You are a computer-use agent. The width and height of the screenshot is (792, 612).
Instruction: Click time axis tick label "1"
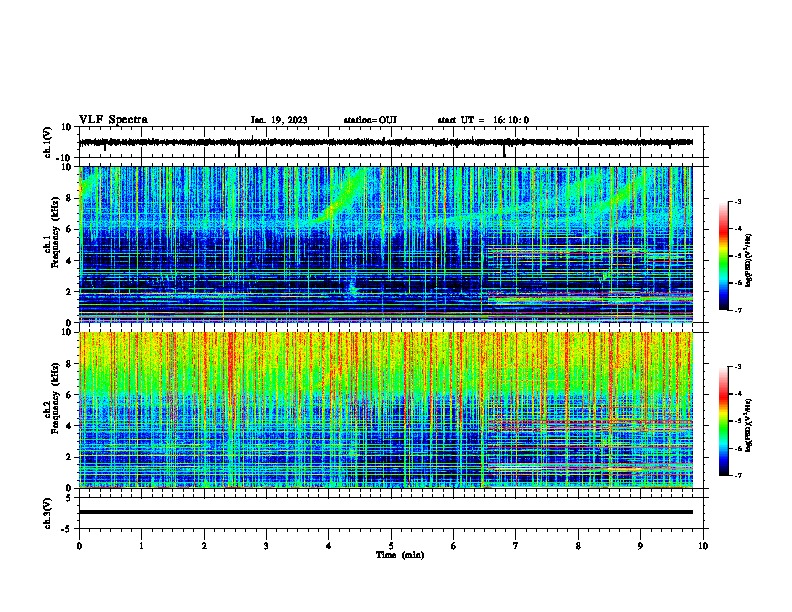141,546
